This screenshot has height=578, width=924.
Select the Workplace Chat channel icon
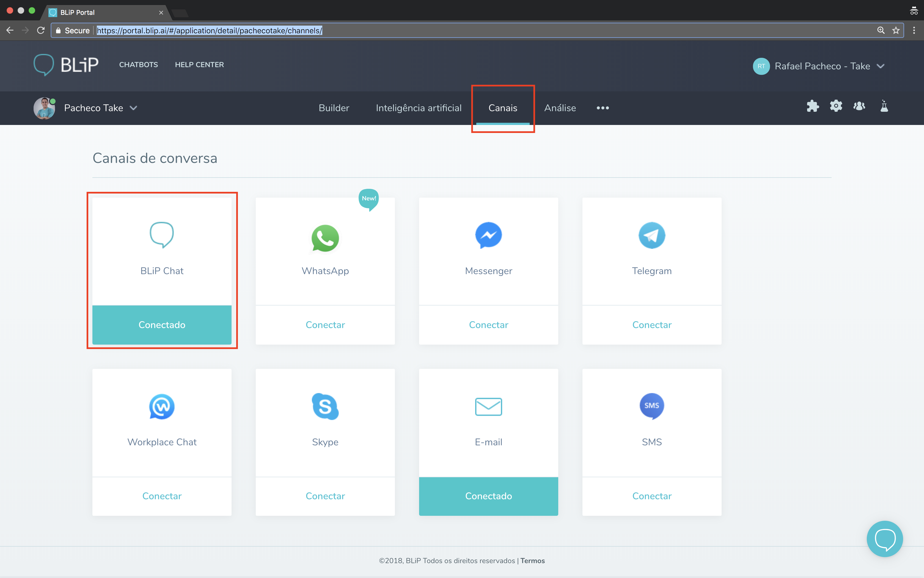point(162,406)
